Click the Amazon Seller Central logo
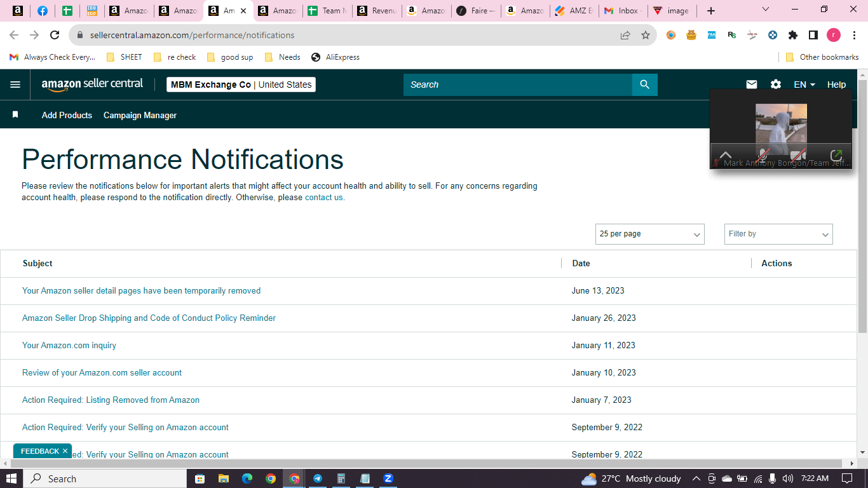This screenshot has width=868, height=488. pyautogui.click(x=93, y=85)
